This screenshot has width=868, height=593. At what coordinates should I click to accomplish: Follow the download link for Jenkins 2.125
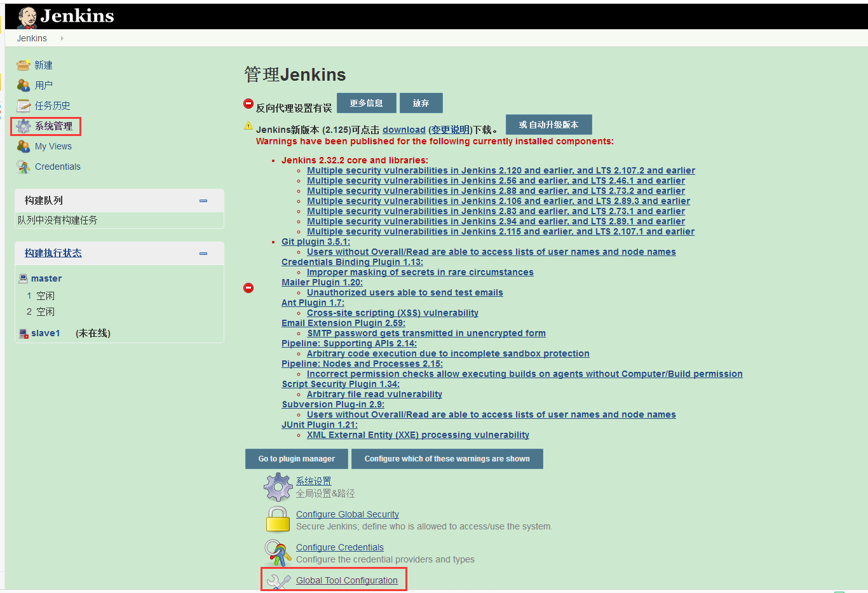click(x=404, y=130)
